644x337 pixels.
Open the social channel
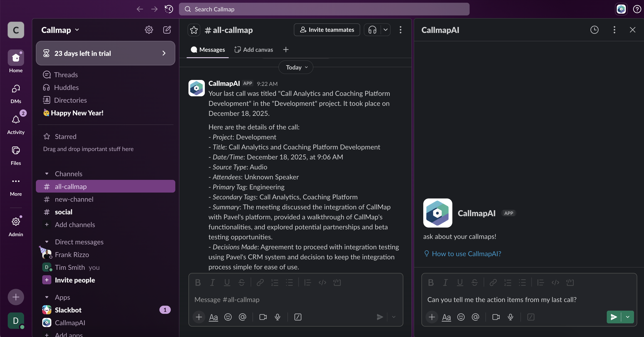(x=106, y=212)
